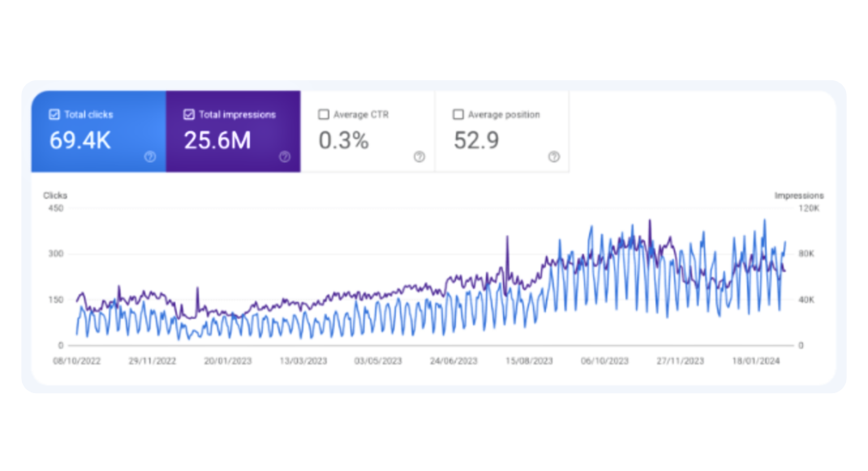868x471 pixels.
Task: Click the Impressions axis label
Action: coord(799,195)
